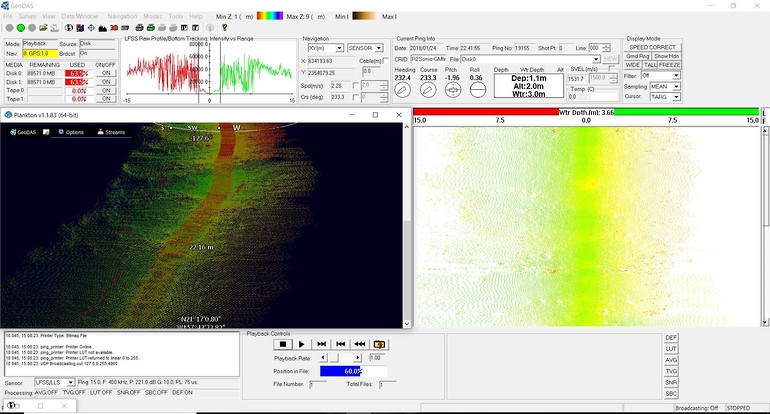Click the Show Hdn button
The width and height of the screenshot is (770, 414).
point(666,56)
